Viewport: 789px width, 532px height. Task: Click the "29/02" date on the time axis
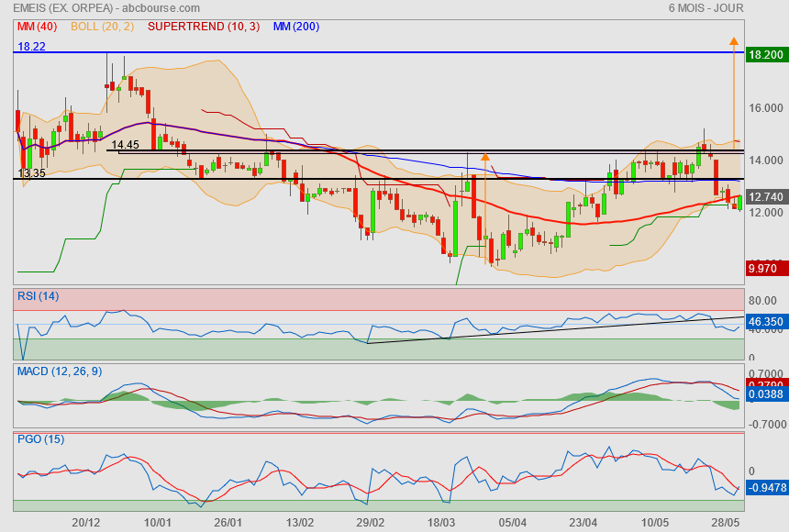371,523
